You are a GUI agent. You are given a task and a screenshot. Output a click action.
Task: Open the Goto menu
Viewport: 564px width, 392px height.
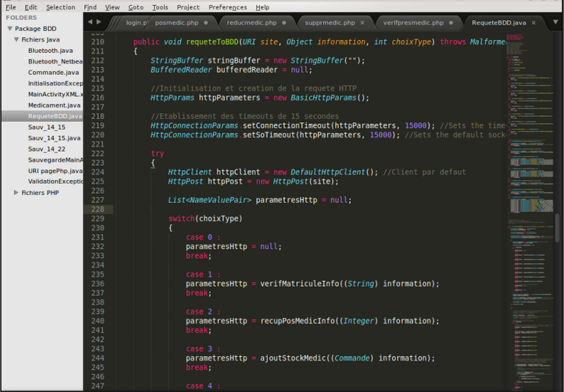[x=135, y=7]
